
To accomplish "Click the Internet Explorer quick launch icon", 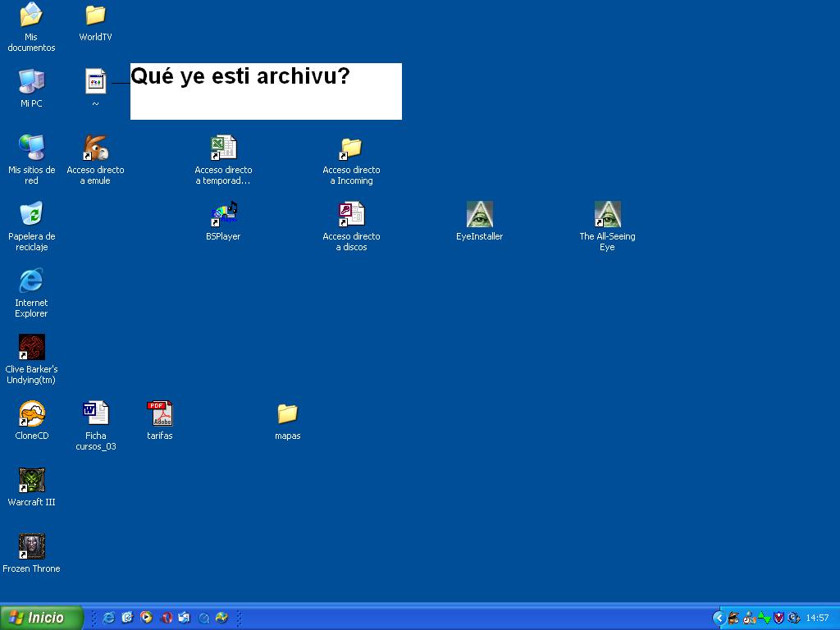I will [108, 618].
